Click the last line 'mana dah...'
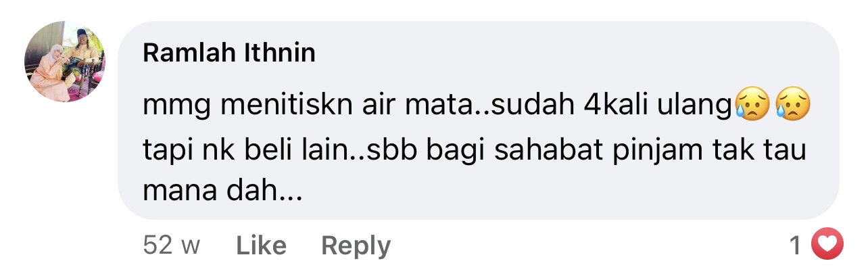 [x=222, y=193]
